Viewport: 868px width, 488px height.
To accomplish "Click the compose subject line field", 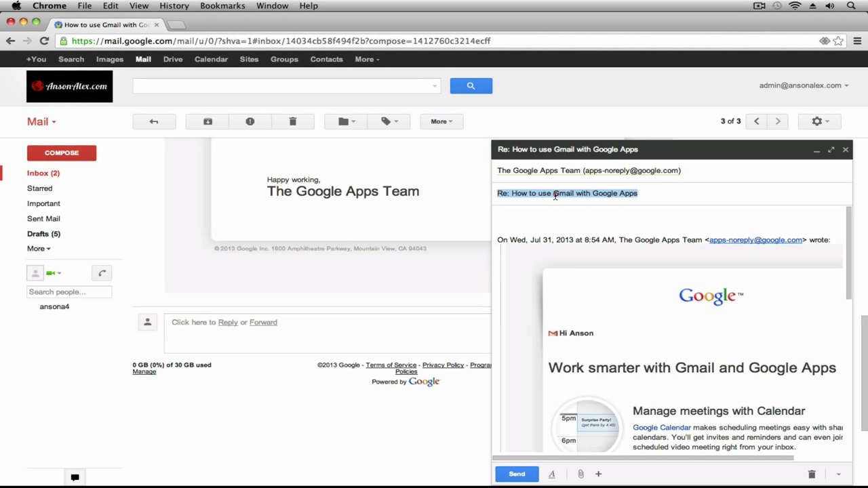I will 671,193.
